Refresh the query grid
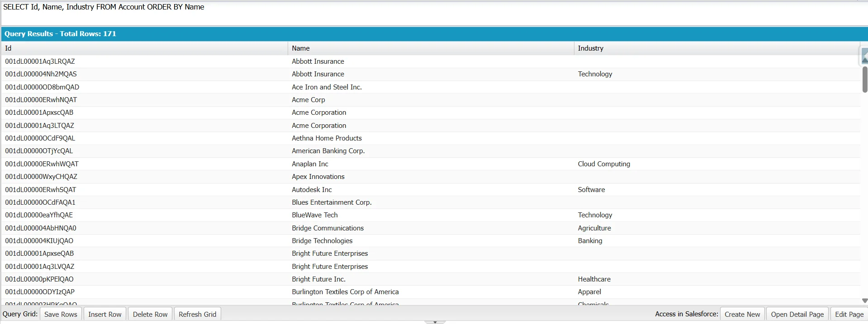 (197, 314)
